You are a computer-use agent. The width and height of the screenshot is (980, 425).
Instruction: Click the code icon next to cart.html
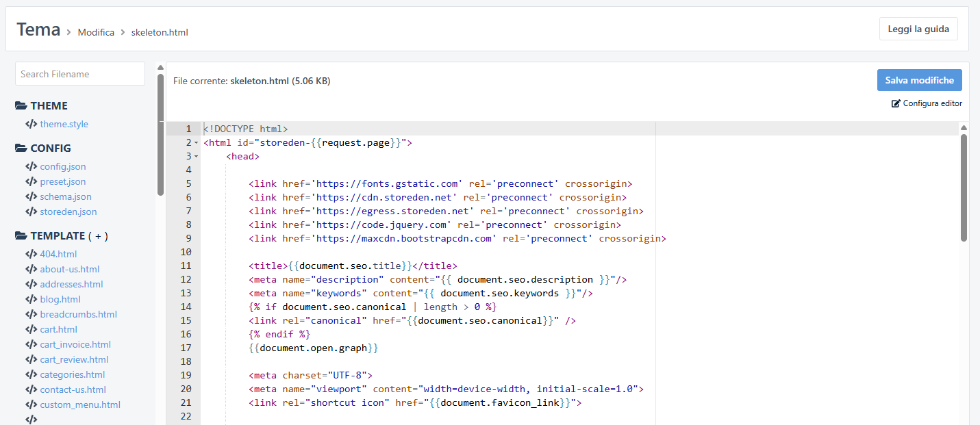point(31,330)
